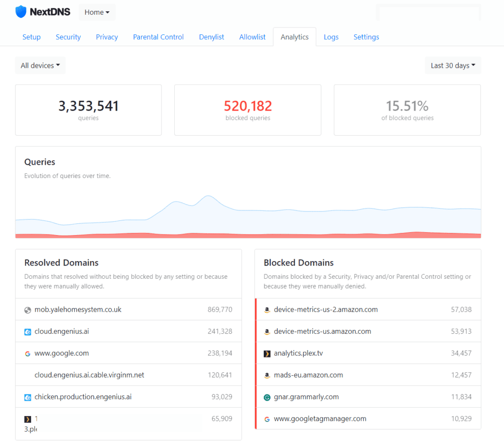Click the Plex icon beside analytics.plex.tv
504x445 pixels.
coord(267,354)
